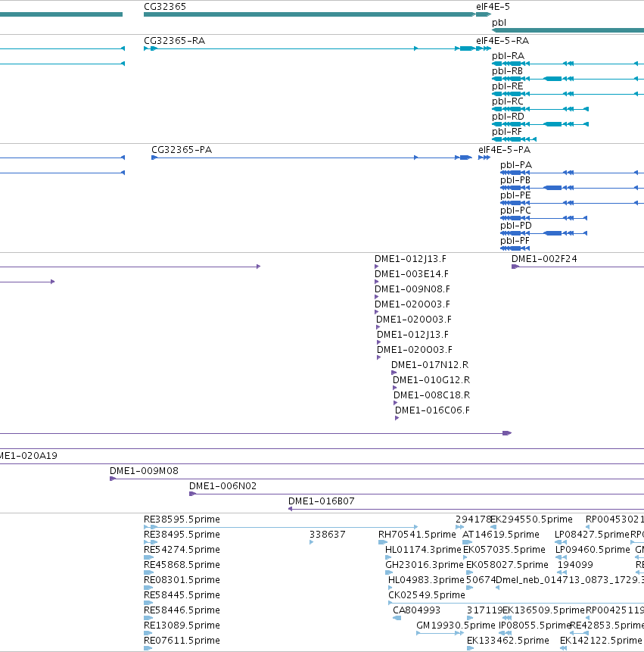Screen dimensions: 644x652
Task: Select transcript eIF4E-5-RA label
Action: 502,41
